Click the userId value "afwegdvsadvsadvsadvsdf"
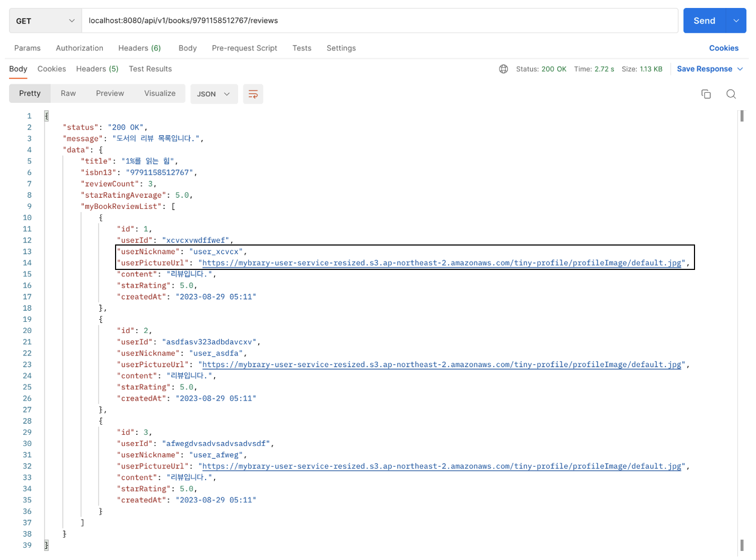This screenshot has width=756, height=560. click(x=215, y=443)
